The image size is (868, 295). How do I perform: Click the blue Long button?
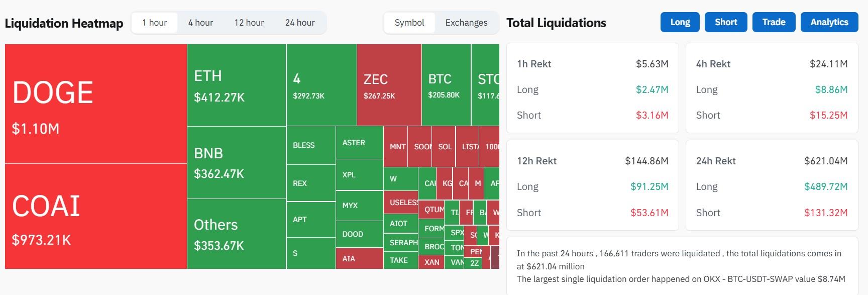680,22
